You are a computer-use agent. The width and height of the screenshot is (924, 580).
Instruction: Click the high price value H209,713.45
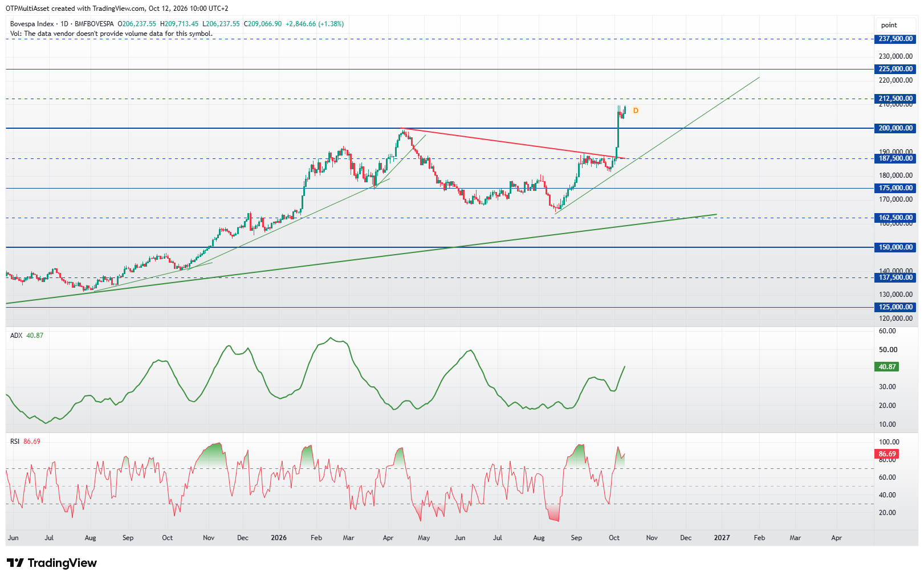click(180, 24)
